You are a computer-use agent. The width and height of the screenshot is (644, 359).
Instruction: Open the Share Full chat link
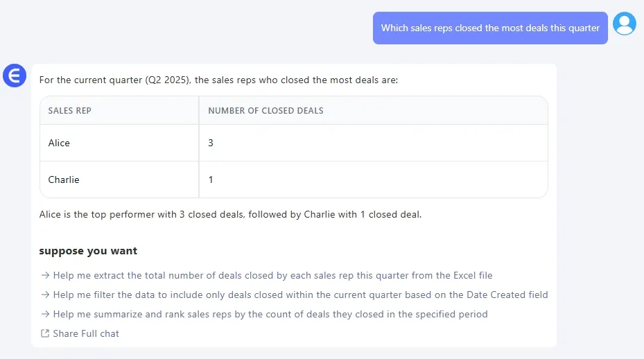pos(86,333)
